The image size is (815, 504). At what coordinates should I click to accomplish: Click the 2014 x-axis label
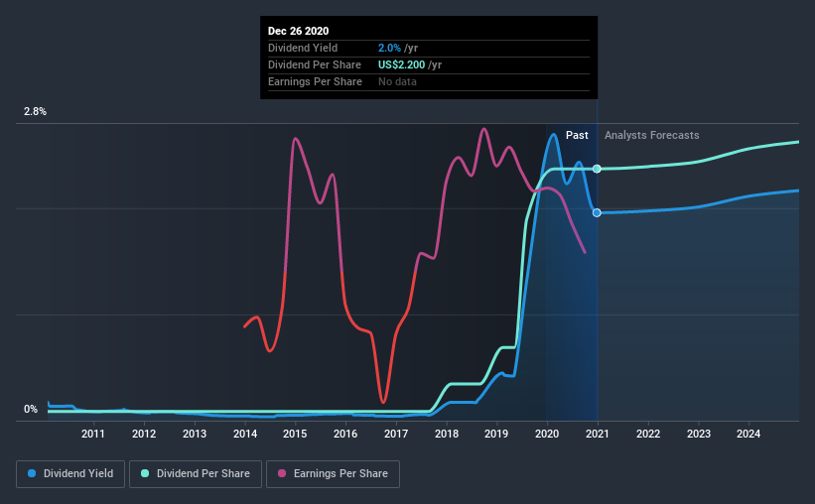(245, 434)
